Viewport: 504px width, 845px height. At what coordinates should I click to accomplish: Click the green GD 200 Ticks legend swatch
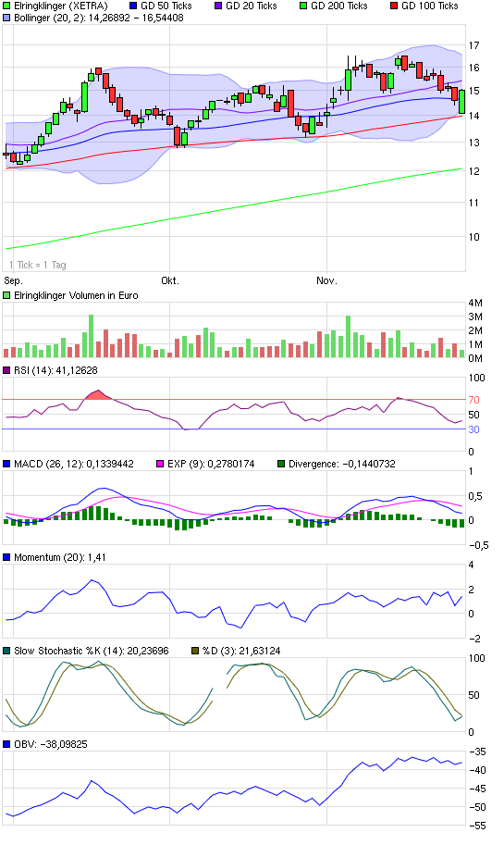pos(303,6)
